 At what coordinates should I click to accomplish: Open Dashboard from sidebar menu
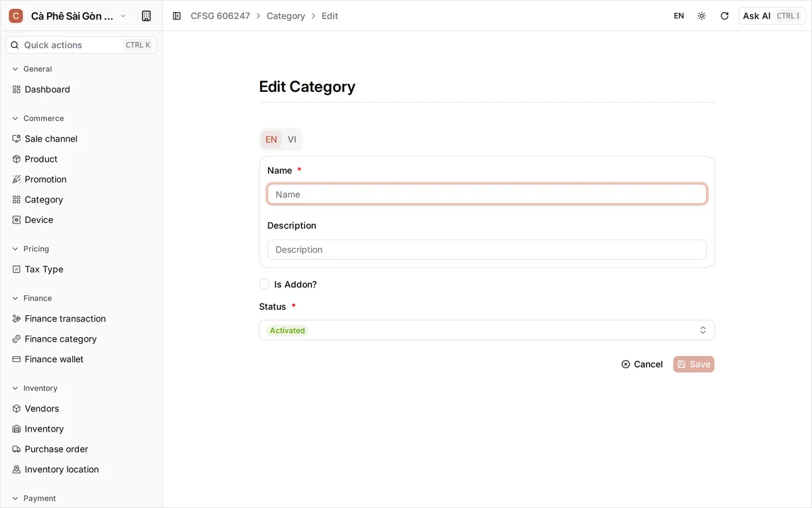pos(47,89)
